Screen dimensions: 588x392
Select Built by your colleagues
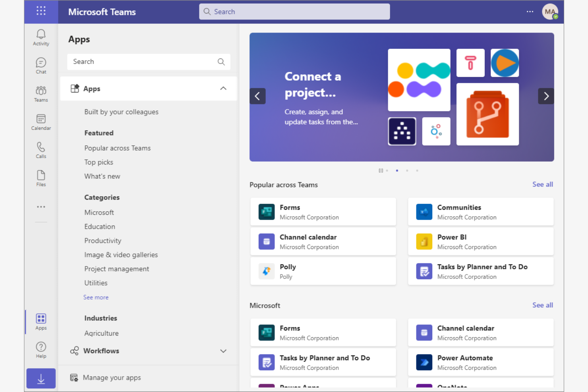tap(121, 112)
